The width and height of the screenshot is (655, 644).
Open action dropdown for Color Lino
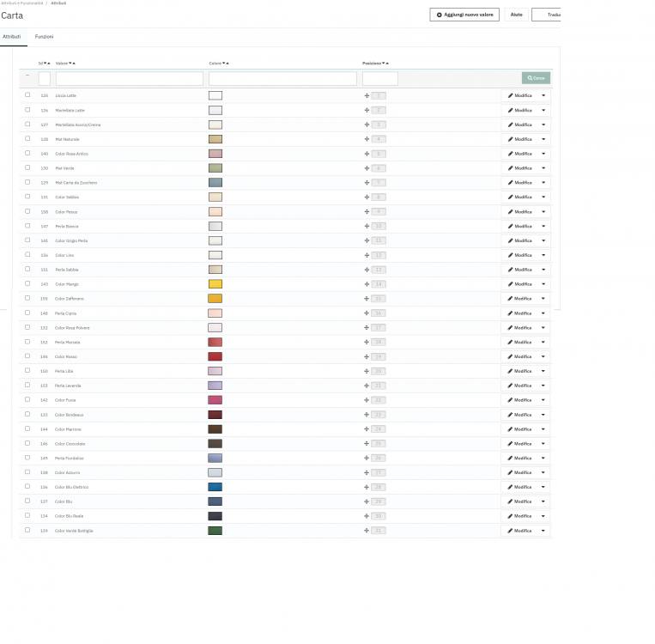(x=543, y=255)
